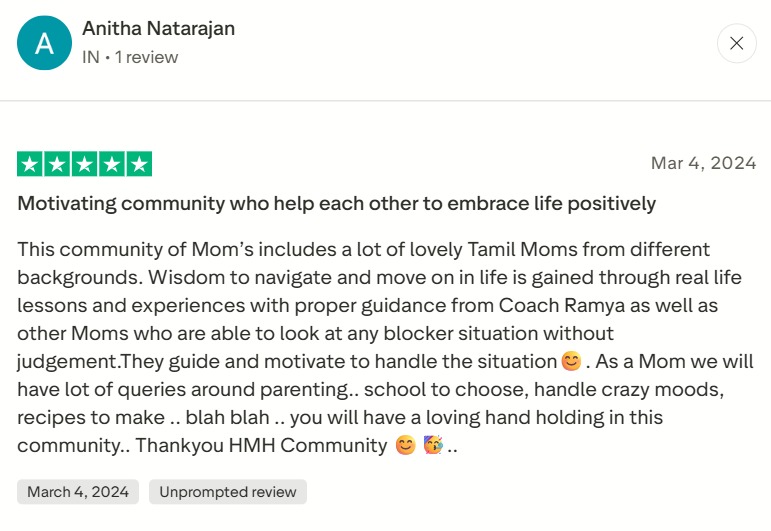Viewport: 771px width, 531px height.
Task: Click the smiley emoji after 'the situation'
Action: pos(571,361)
